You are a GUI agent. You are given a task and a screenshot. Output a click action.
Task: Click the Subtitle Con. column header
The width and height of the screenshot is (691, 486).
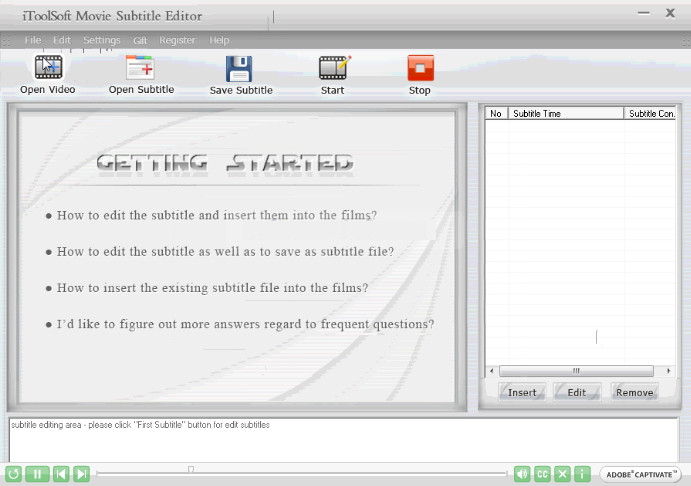tap(650, 114)
